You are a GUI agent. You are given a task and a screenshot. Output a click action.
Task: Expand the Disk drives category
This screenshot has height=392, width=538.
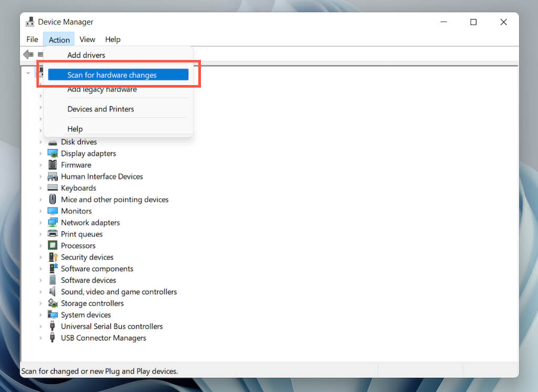point(40,142)
